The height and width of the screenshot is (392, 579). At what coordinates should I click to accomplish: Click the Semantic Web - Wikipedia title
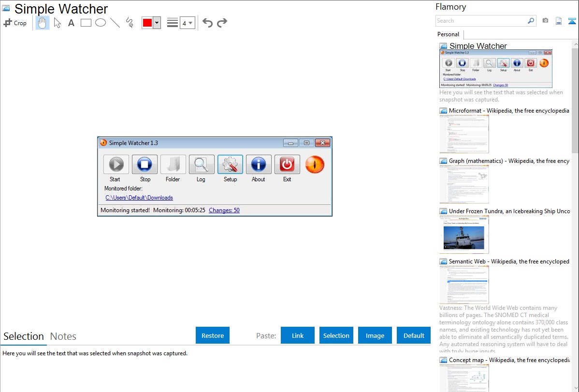point(509,261)
